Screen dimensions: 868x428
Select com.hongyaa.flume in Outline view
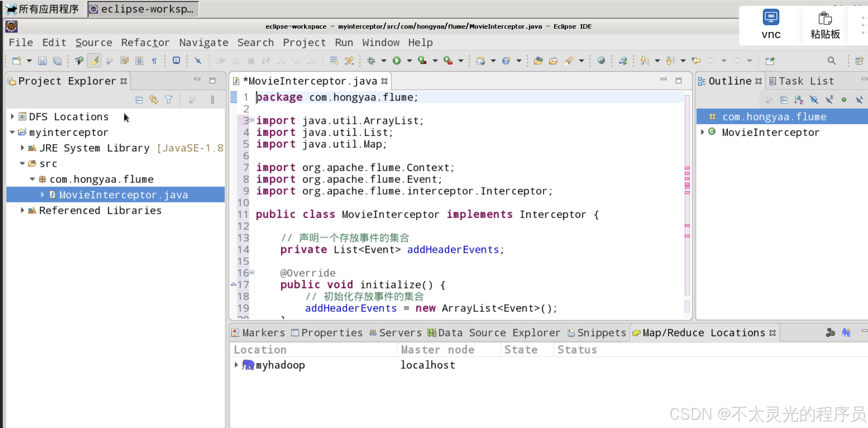(x=782, y=117)
